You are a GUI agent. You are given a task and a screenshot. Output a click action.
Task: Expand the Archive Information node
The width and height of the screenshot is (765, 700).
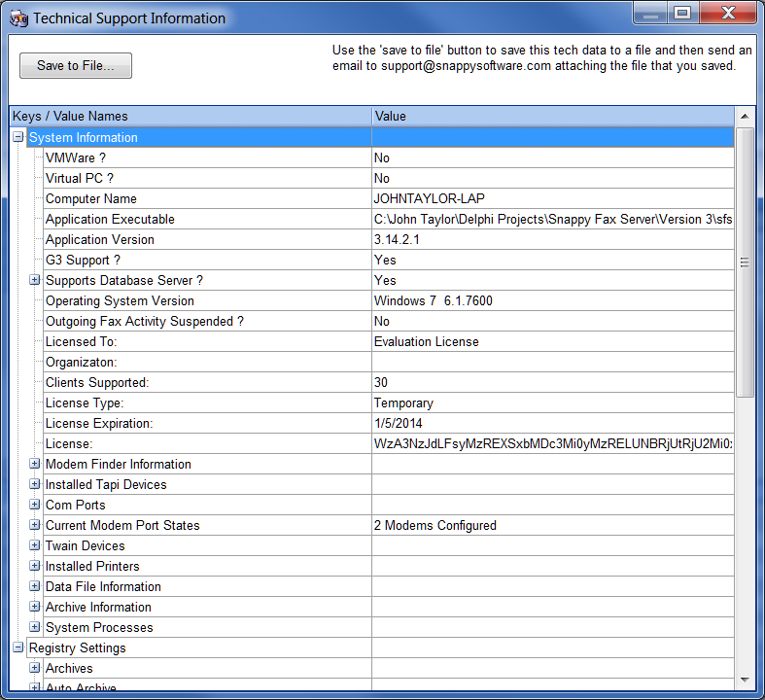click(35, 607)
